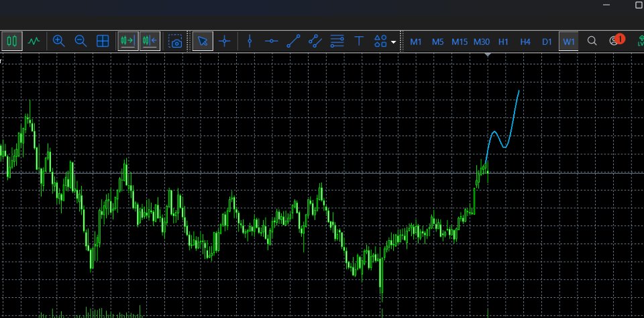Open the shapes objects tool
This screenshot has height=318, width=644.
coord(381,41)
